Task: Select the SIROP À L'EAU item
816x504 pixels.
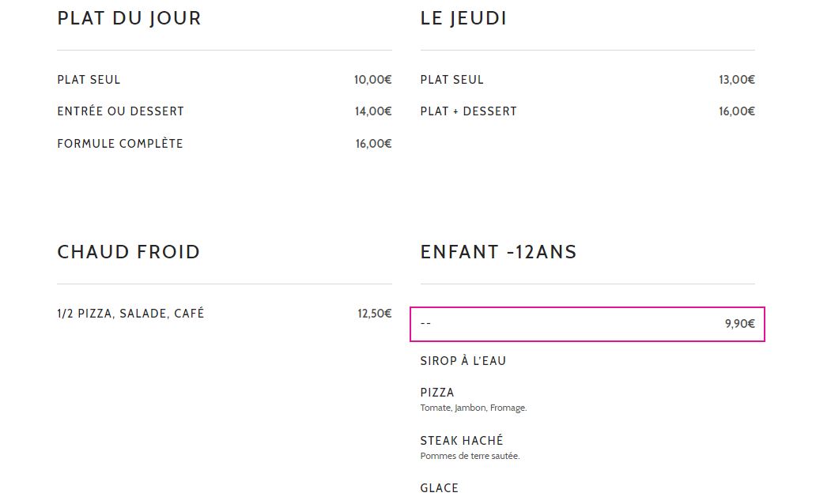Action: coord(463,361)
